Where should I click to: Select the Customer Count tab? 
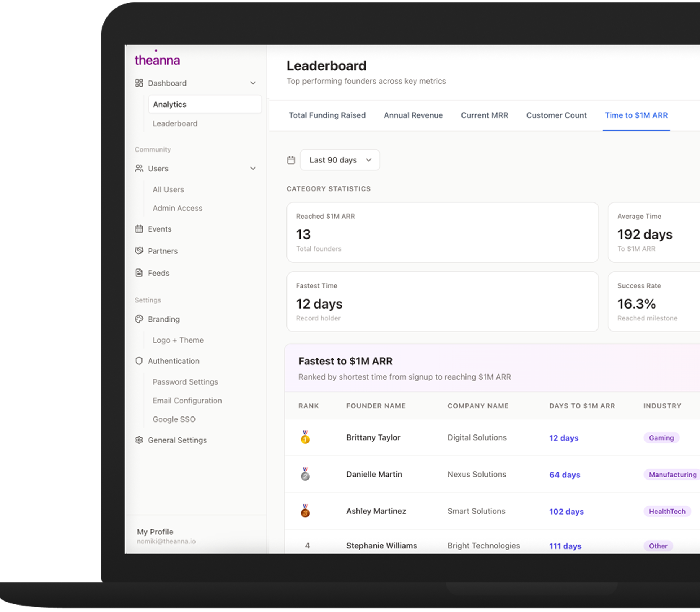click(x=556, y=115)
